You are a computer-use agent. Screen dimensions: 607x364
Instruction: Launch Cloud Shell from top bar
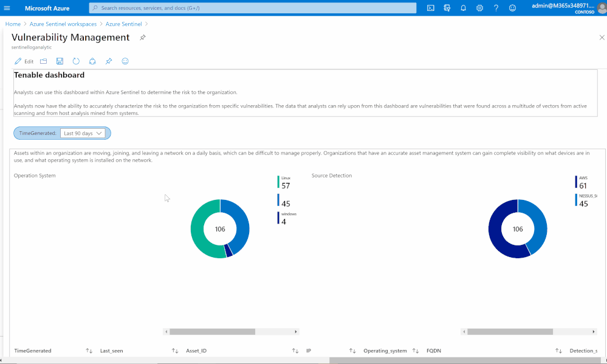pyautogui.click(x=430, y=8)
